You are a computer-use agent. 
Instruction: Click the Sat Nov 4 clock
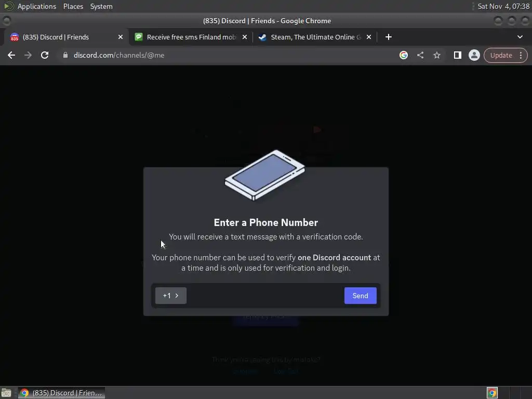[x=503, y=6]
